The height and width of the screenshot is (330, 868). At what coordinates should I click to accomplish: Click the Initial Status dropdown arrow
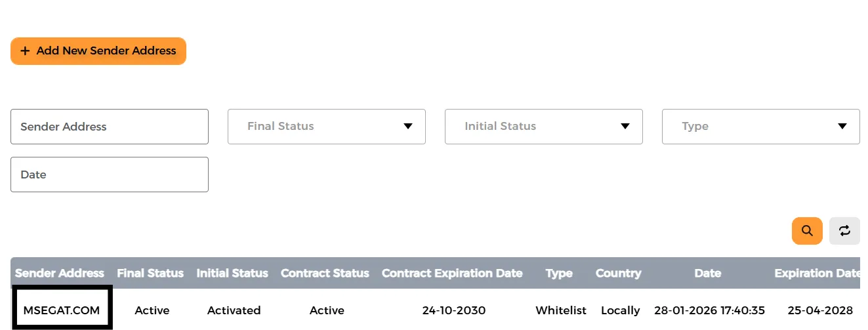pos(625,127)
